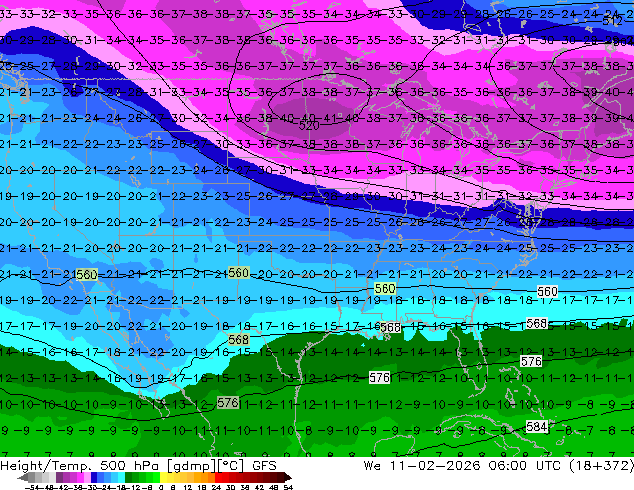Click the westernmost 560 contour label
This screenshot has width=634, height=490.
(87, 275)
